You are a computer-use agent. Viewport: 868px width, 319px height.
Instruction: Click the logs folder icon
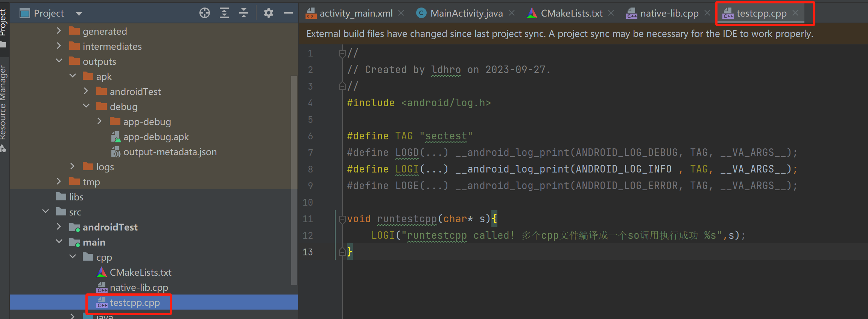(x=88, y=166)
